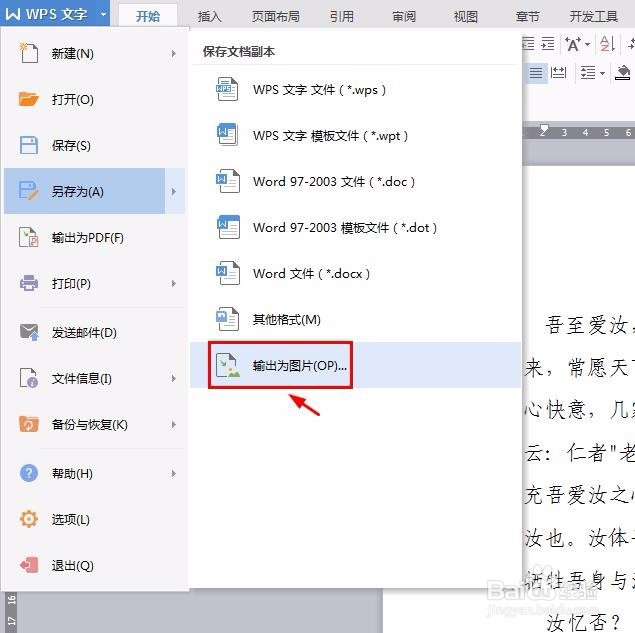Switch to the 视图 ribbon tab

tap(466, 16)
